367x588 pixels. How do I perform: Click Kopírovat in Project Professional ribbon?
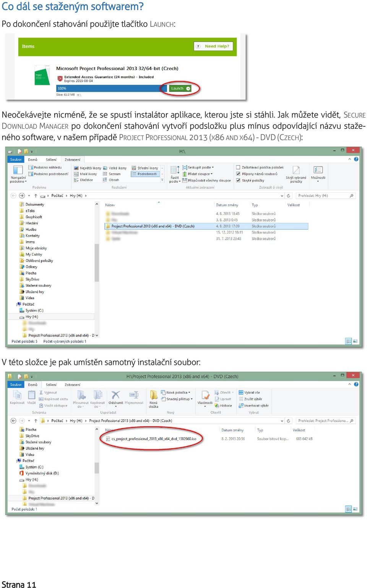click(x=17, y=397)
